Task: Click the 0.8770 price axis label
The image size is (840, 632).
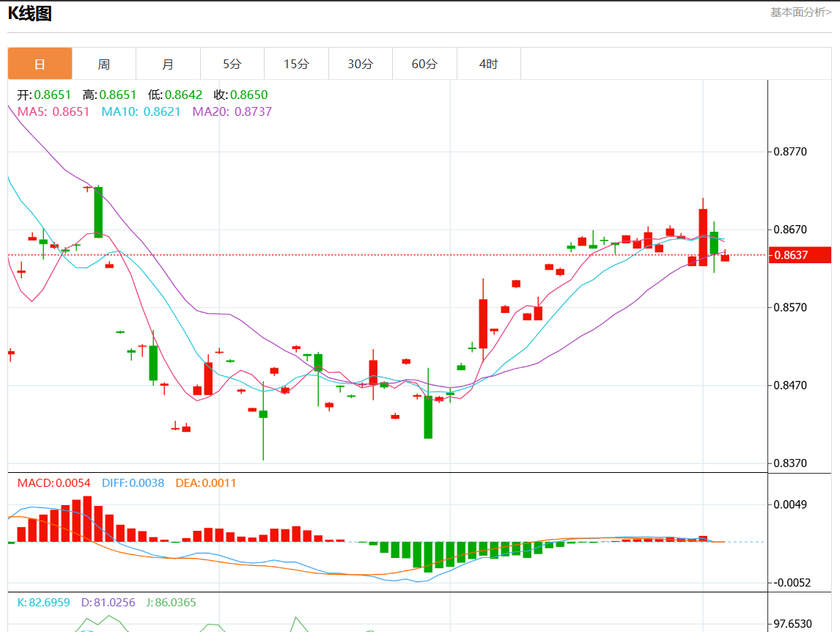Action: tap(790, 152)
